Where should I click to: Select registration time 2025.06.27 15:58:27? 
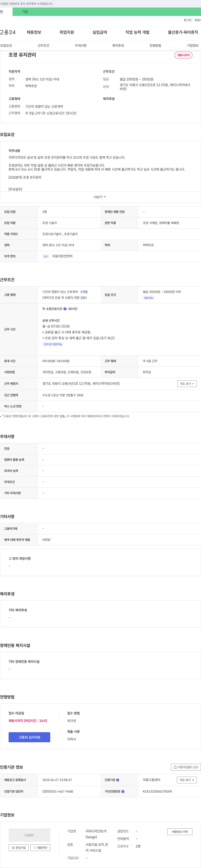pos(57,780)
